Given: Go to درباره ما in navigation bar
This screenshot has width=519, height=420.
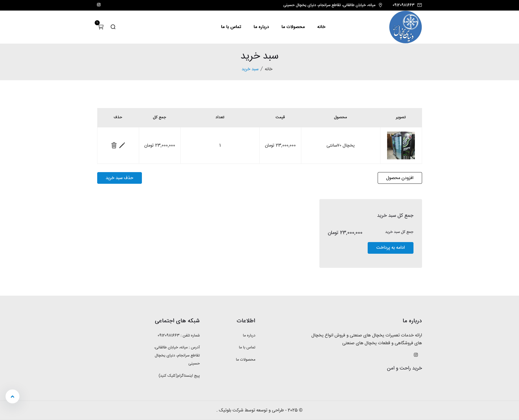Looking at the screenshot, I should click(261, 27).
